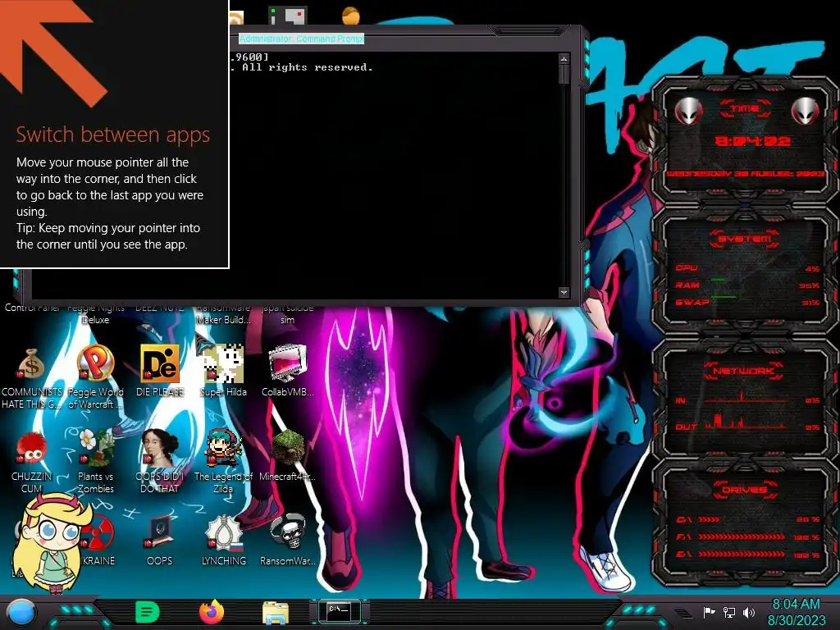This screenshot has width=840, height=630.
Task: Open Minecraft4Fr... grass block icon
Action: click(288, 448)
